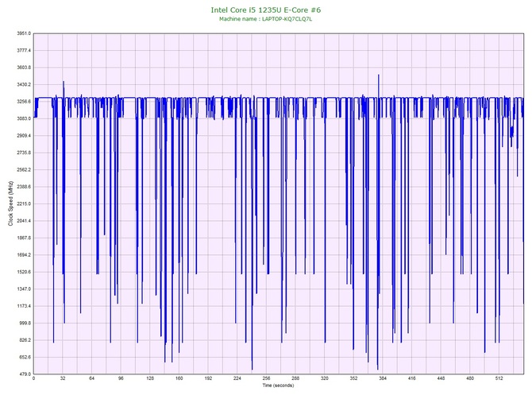
Task: Click the 3951.0 y-axis value
Action: click(24, 33)
